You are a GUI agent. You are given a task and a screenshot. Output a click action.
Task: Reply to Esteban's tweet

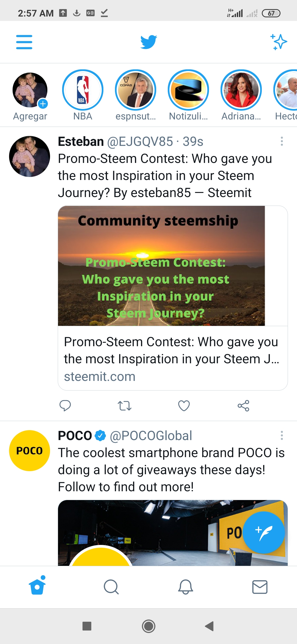[x=65, y=406]
